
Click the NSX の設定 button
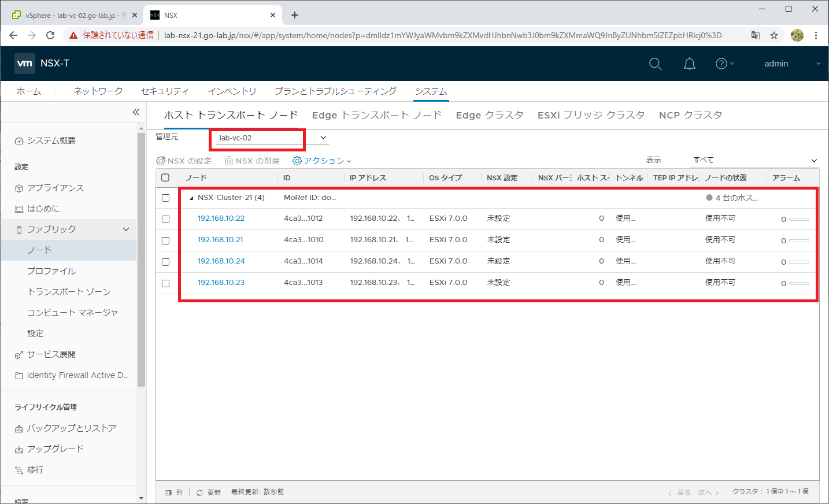click(x=184, y=161)
